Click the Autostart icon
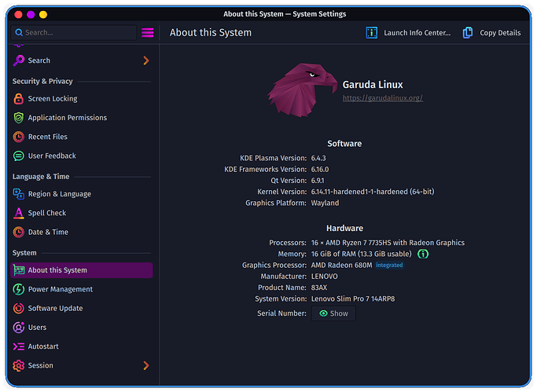This screenshot has height=392, width=537. pyautogui.click(x=19, y=346)
